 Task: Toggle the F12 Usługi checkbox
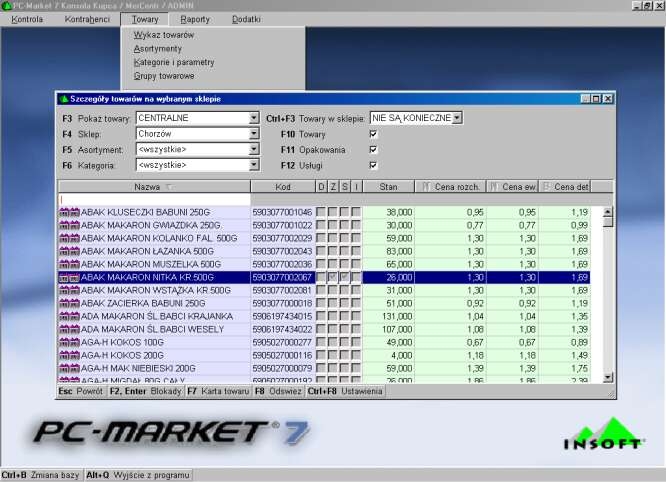373,165
